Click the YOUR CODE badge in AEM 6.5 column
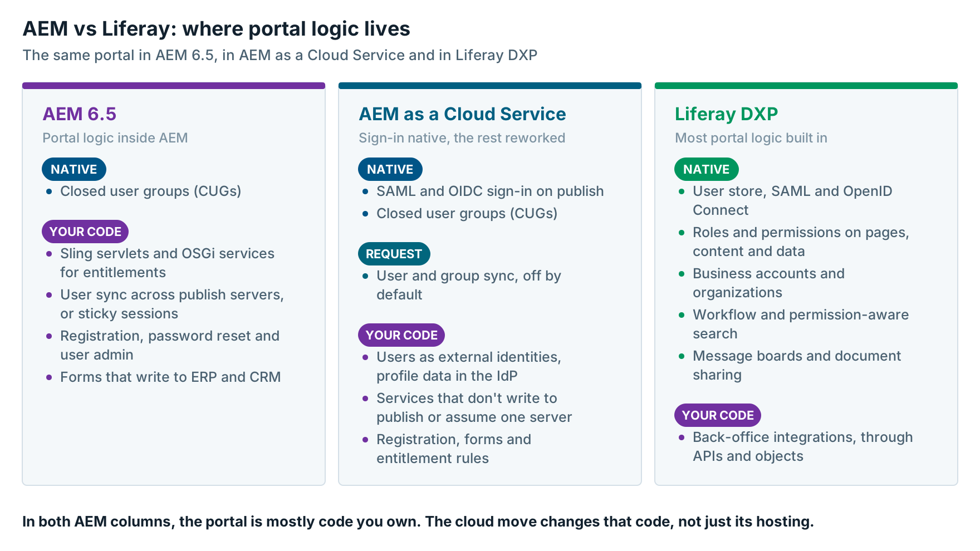 pos(85,232)
